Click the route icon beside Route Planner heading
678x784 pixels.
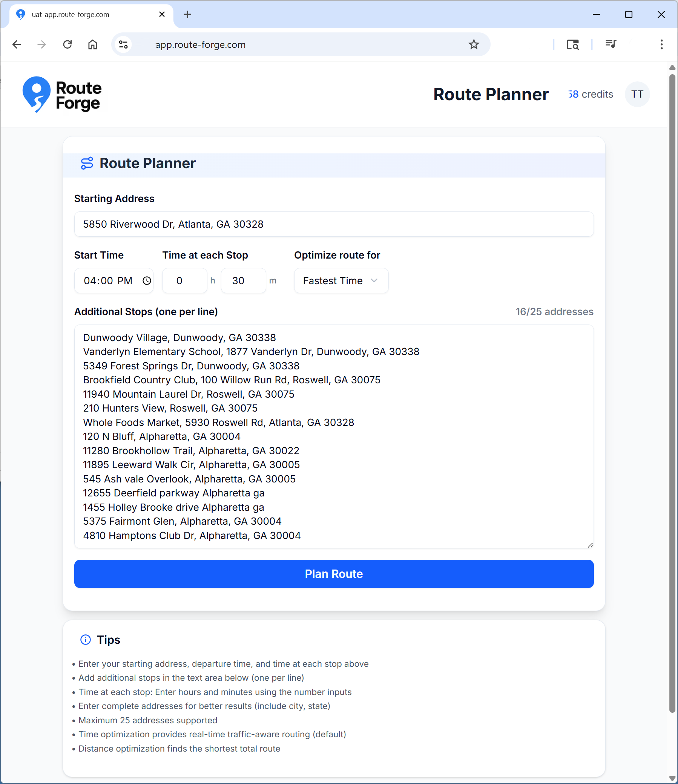[x=87, y=164]
